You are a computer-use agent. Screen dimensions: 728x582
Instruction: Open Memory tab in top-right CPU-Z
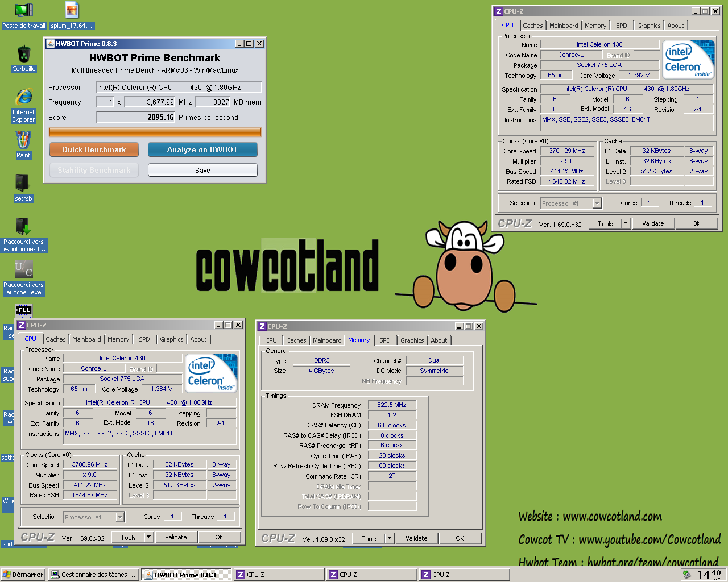(x=595, y=26)
